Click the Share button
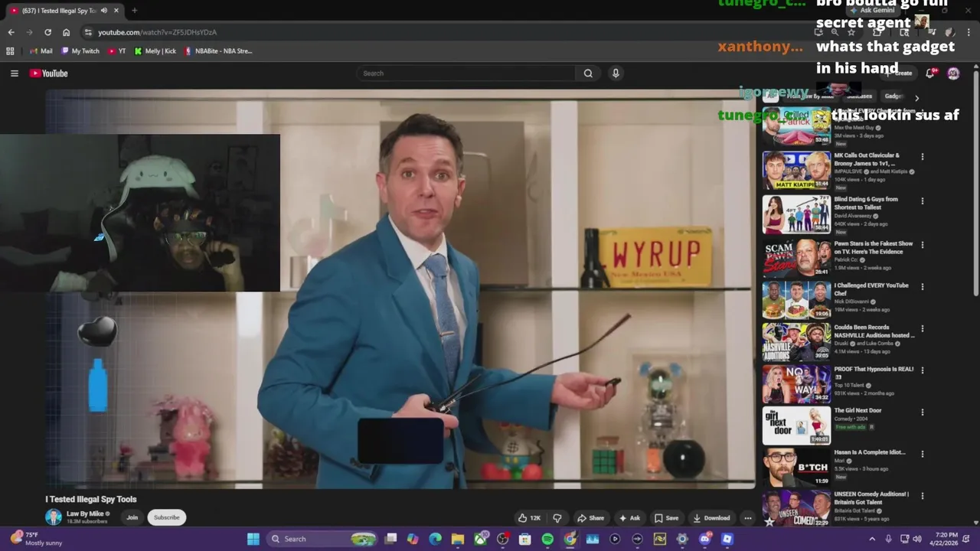 tap(590, 518)
